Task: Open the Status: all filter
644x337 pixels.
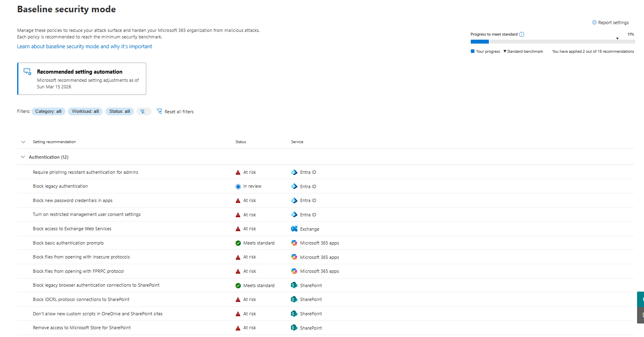Action: 119,111
